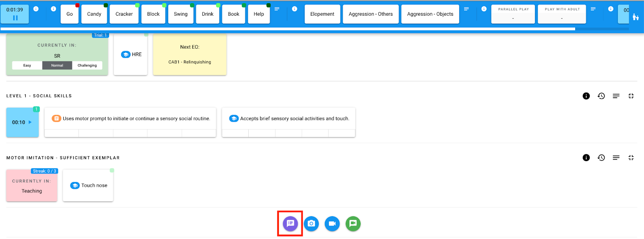The height and width of the screenshot is (239, 644).
Task: Click the green video message icon
Action: 353,224
